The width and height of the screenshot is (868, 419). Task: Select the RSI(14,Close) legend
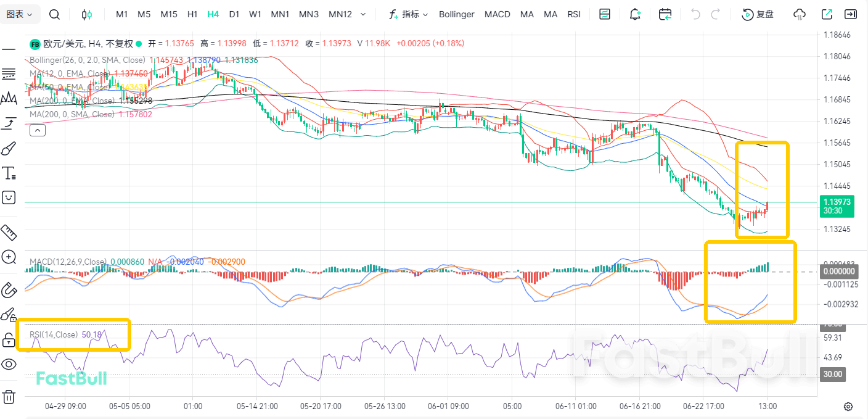[54, 334]
